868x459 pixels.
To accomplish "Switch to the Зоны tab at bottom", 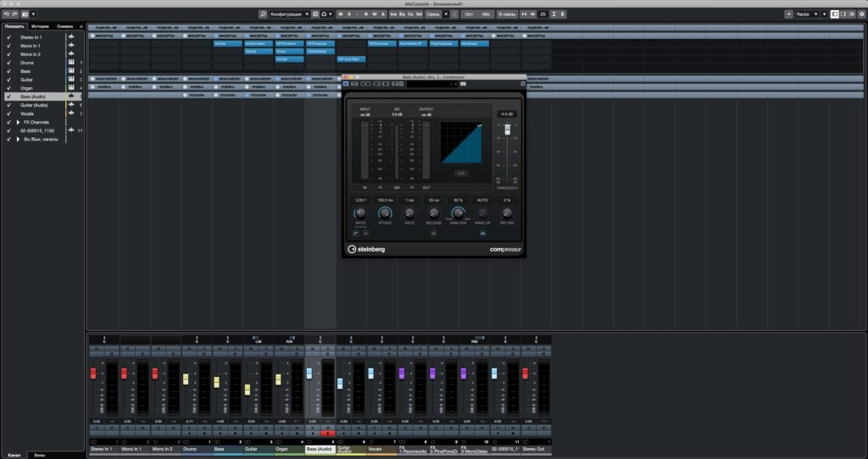I will click(40, 455).
